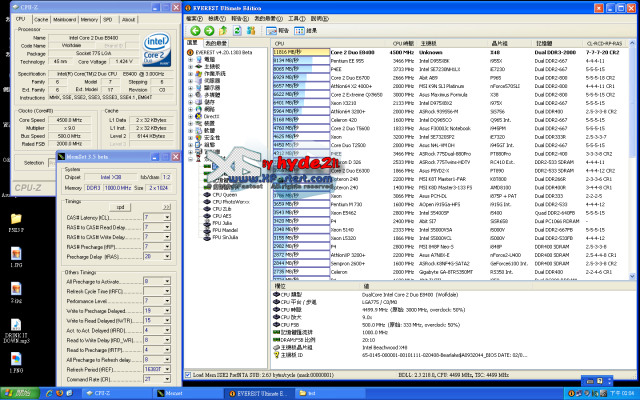This screenshot has height=400, width=640.
Task: Select the yellow folder icon on the desktop
Action: tap(16, 219)
